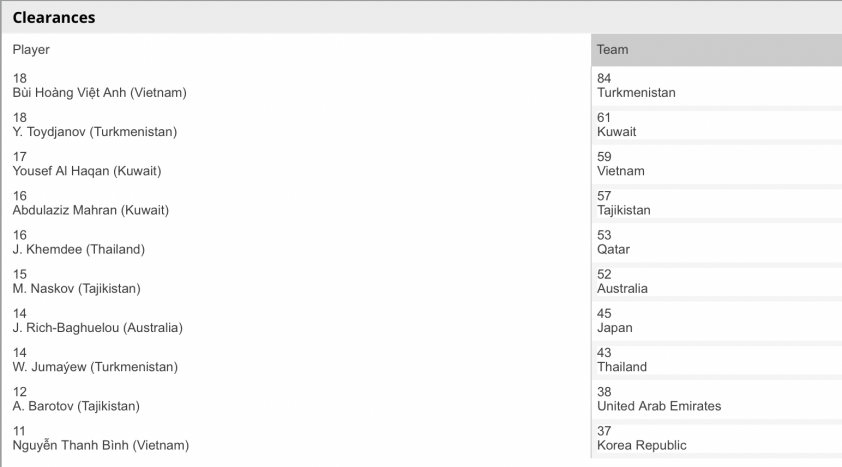This screenshot has width=842, height=467.
Task: Select the Player column tab
Action: 296,50
